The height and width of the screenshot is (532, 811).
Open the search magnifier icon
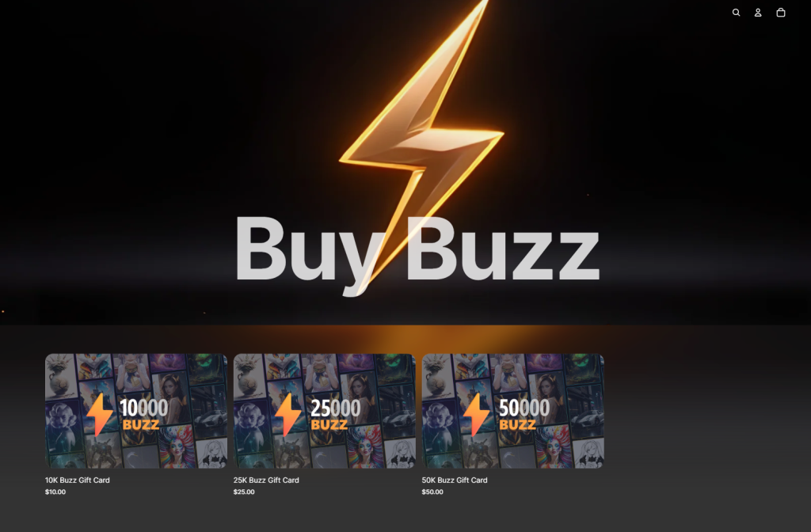[x=736, y=13]
